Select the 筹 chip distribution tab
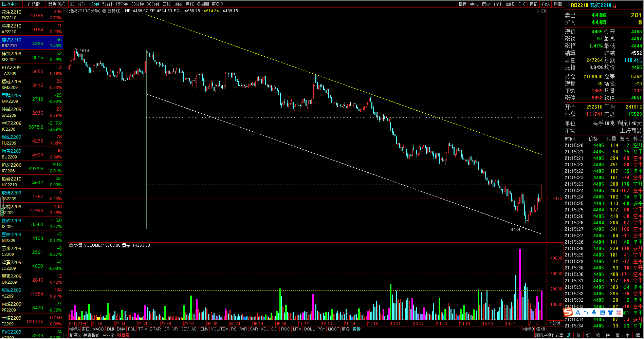The image size is (644, 339). click(638, 335)
